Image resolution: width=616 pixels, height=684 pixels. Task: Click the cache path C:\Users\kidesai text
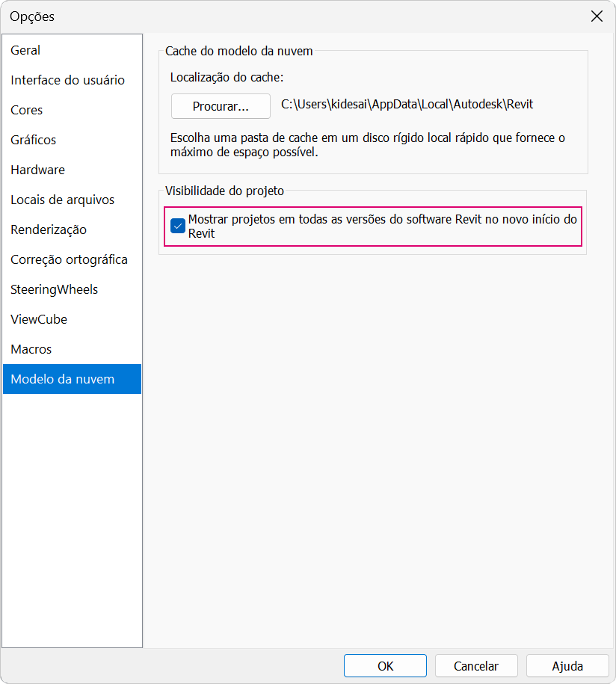point(407,105)
